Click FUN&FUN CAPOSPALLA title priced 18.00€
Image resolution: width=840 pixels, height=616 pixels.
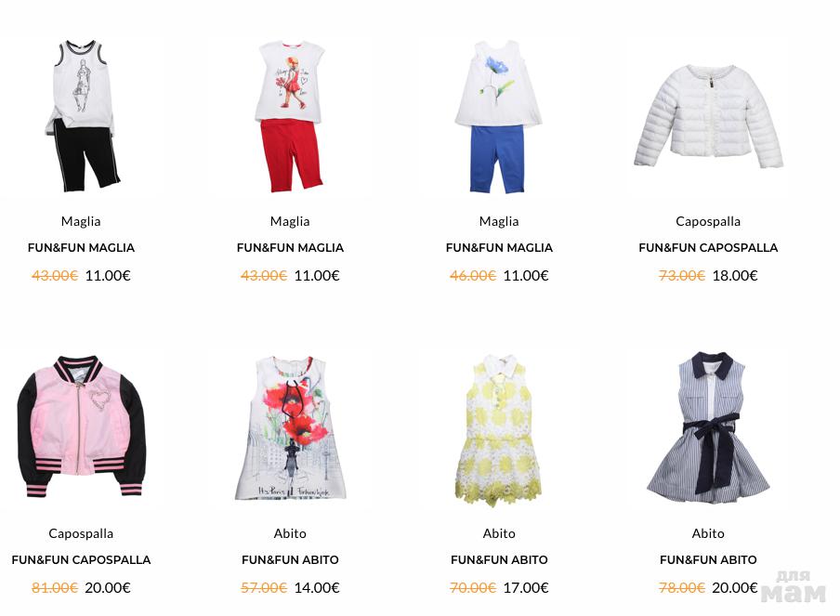click(x=708, y=247)
